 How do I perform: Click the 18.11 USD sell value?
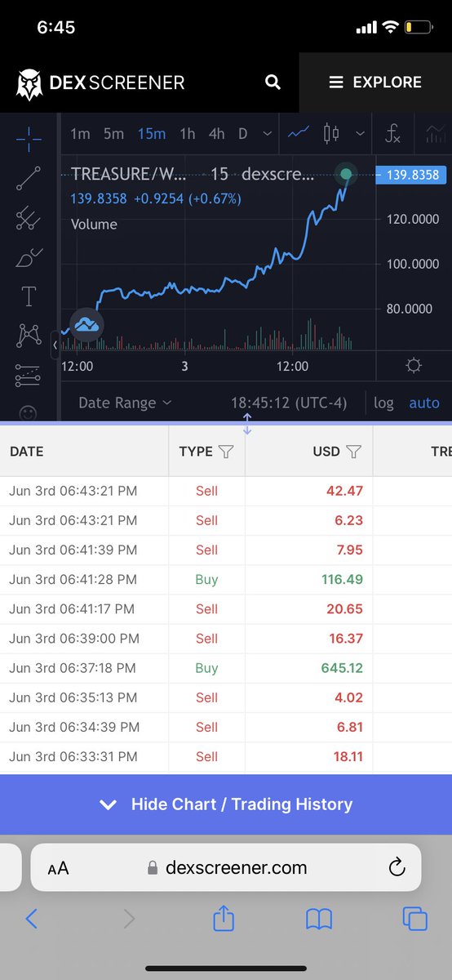coord(348,756)
